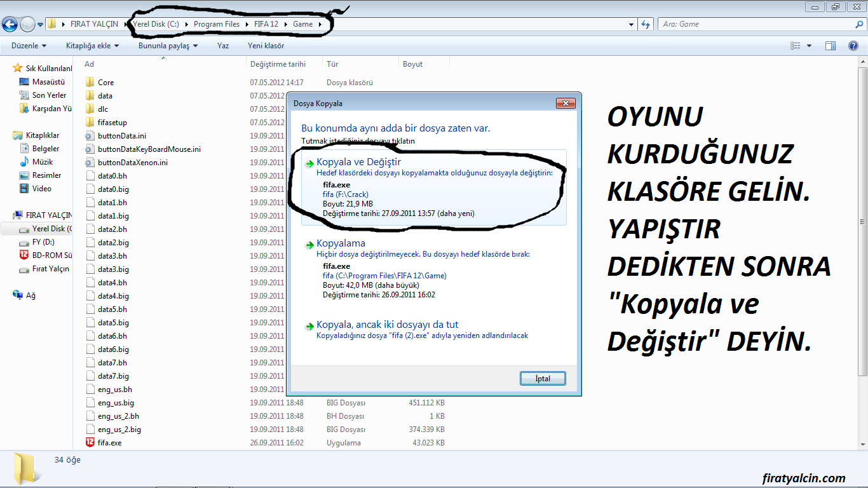Click the green arrow beside Kopyalama
Image resolution: width=868 pixels, height=488 pixels.
point(309,244)
